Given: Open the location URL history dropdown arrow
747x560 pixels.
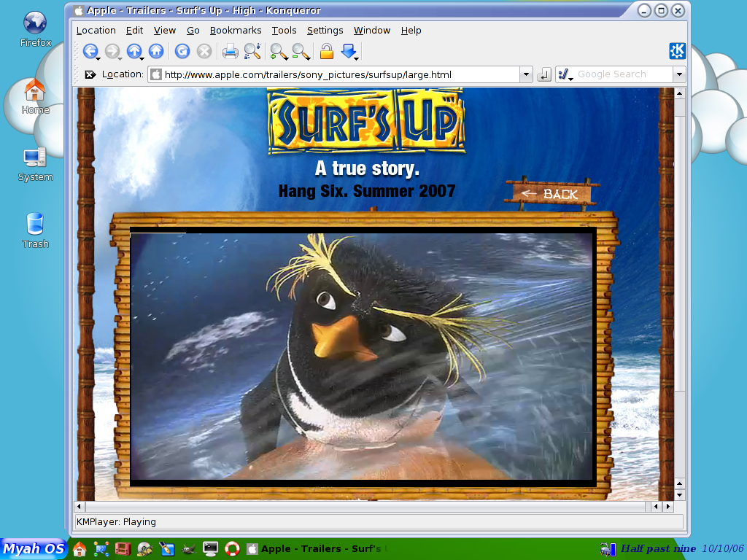Looking at the screenshot, I should click(526, 74).
